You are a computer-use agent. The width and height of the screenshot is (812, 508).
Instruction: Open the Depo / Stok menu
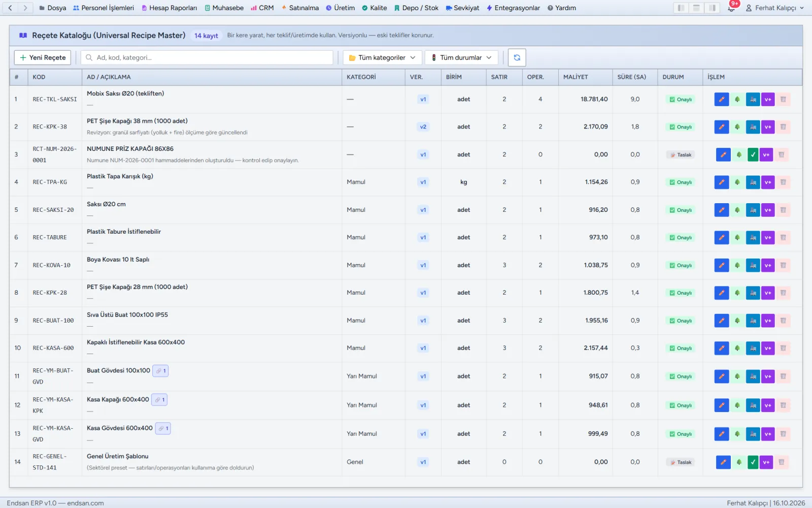point(416,8)
